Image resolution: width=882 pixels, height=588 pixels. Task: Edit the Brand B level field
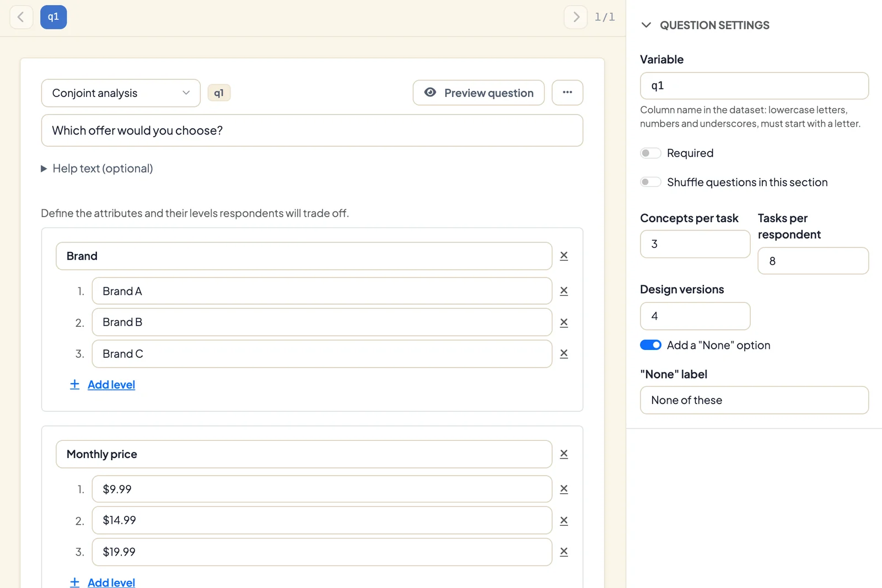pos(322,322)
